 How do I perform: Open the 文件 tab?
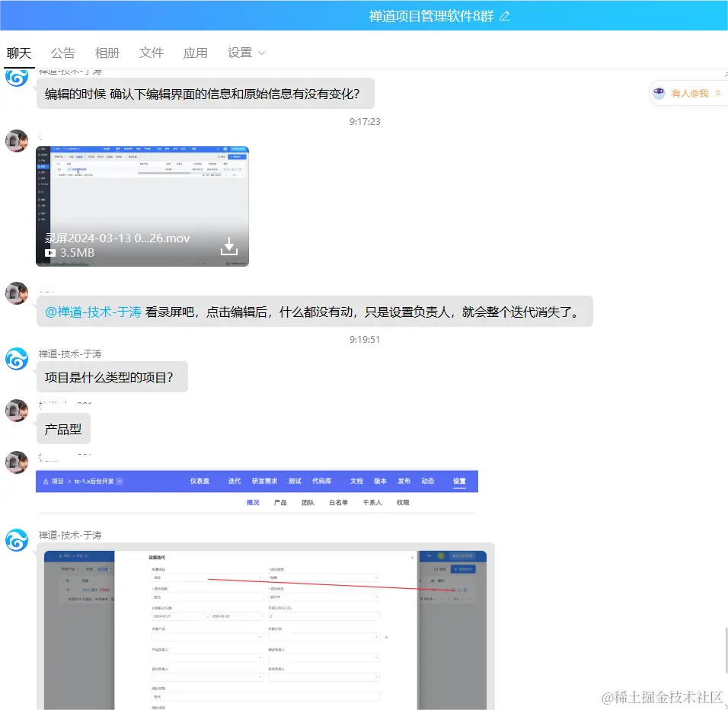point(152,53)
